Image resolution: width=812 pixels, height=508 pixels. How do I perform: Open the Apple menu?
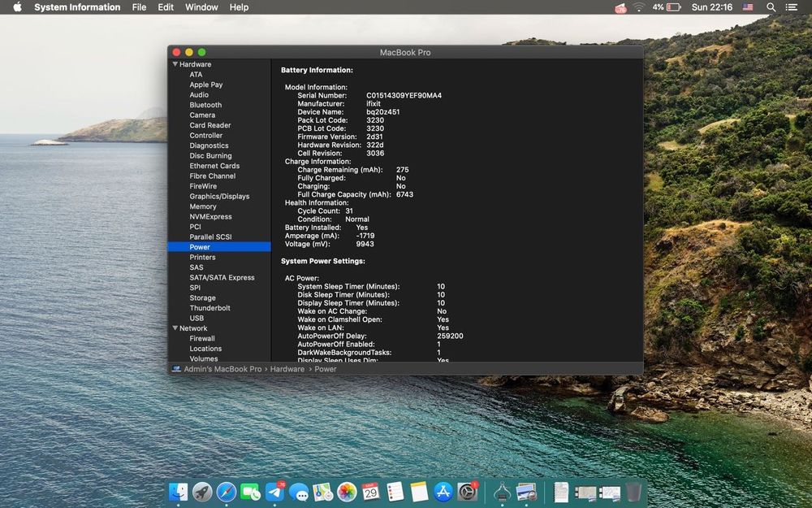(x=17, y=7)
